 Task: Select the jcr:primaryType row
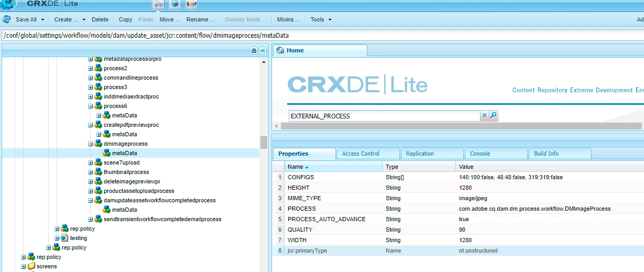tap(458, 251)
